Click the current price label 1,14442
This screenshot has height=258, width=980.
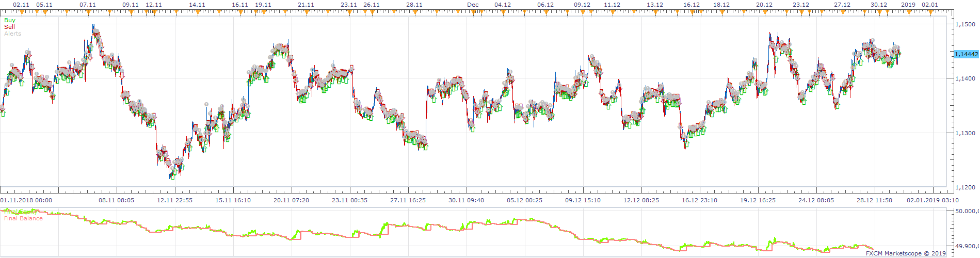(x=967, y=54)
